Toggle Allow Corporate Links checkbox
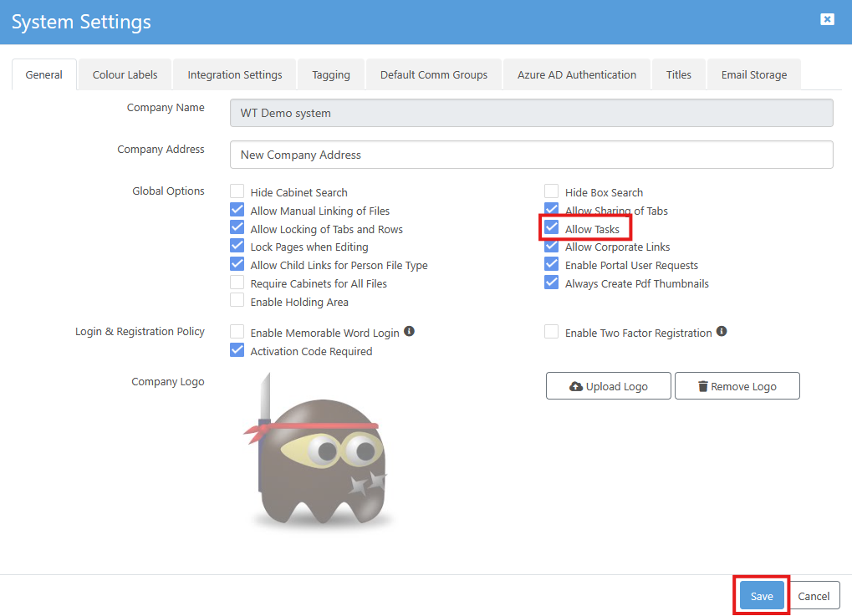The height and width of the screenshot is (616, 852). pos(552,246)
